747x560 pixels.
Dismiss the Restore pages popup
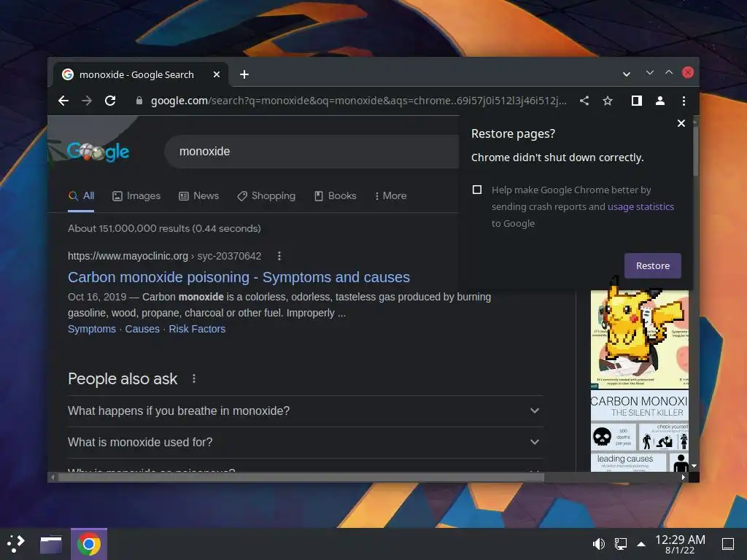tap(681, 123)
